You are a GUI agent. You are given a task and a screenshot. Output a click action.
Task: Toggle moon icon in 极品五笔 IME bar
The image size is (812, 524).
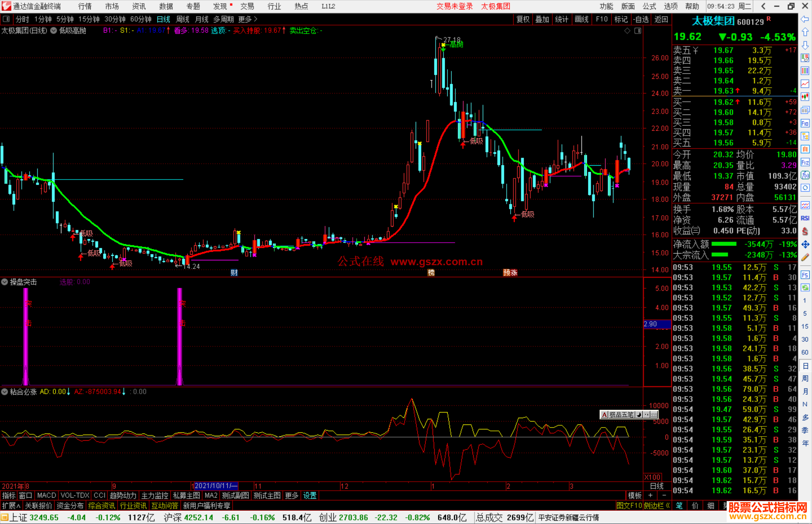639,415
